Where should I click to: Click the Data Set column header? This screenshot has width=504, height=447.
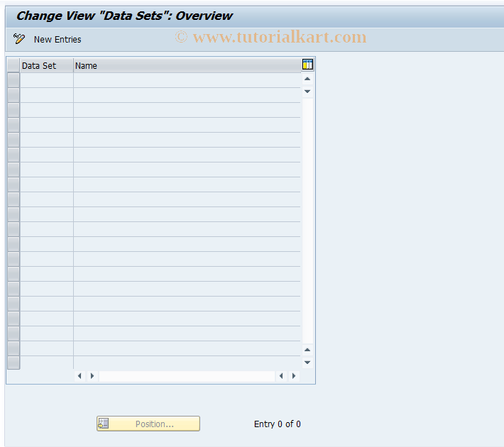(x=47, y=66)
